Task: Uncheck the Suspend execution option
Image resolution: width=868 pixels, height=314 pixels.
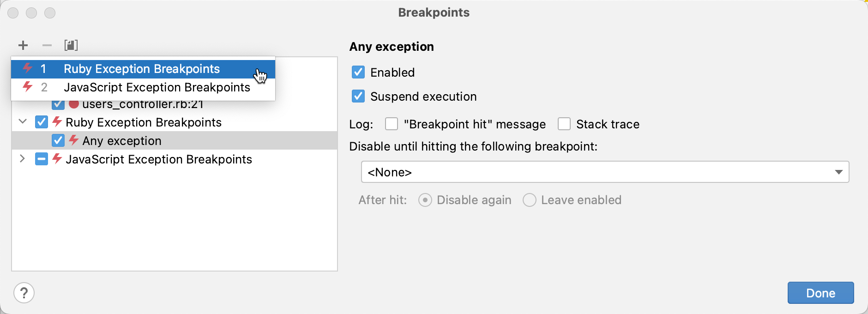Action: (x=358, y=96)
